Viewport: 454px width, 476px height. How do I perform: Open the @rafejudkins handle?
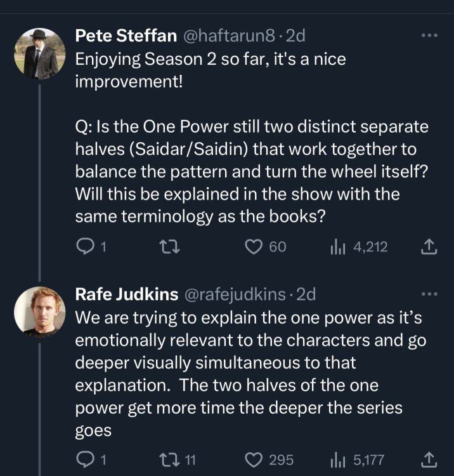pyautogui.click(x=236, y=294)
